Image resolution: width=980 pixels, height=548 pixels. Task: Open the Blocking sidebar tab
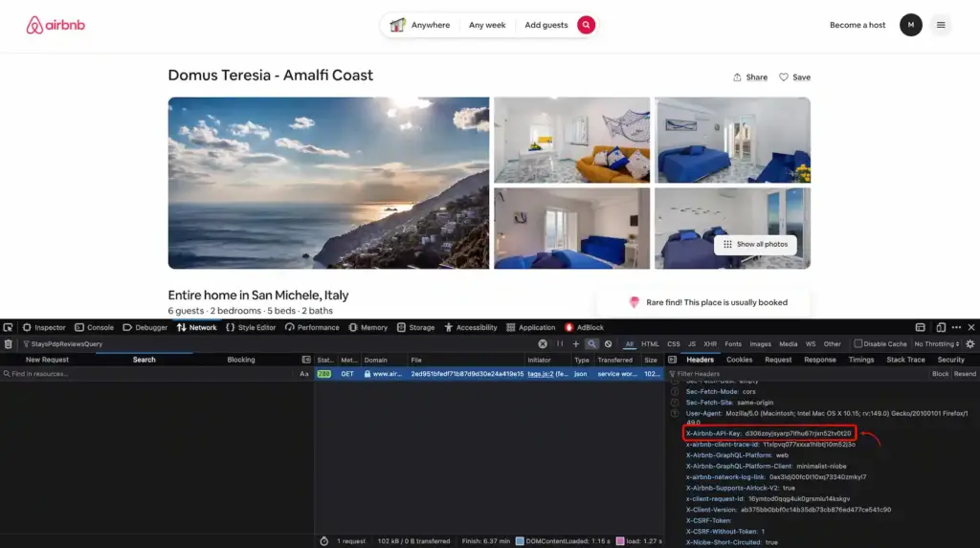tap(240, 360)
